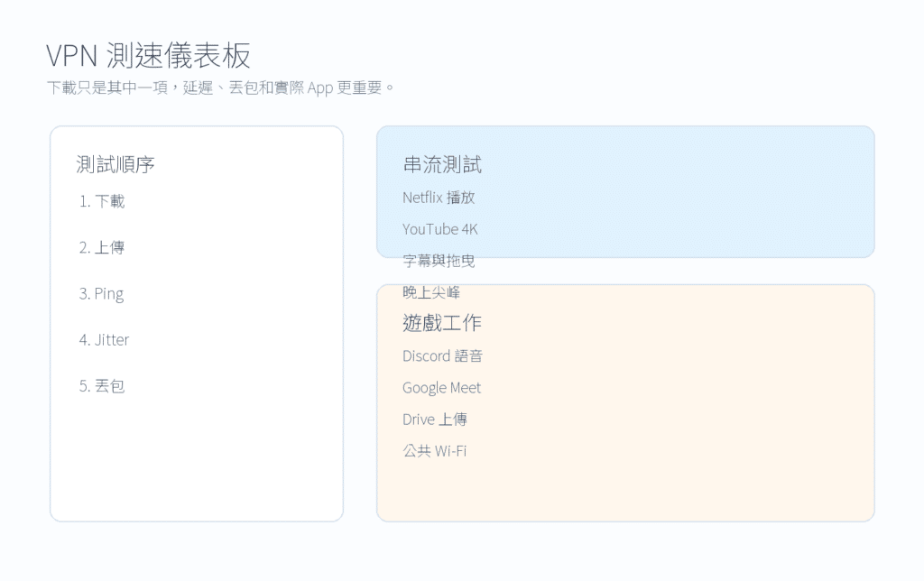Click the YouTube 4K entry

coord(440,229)
